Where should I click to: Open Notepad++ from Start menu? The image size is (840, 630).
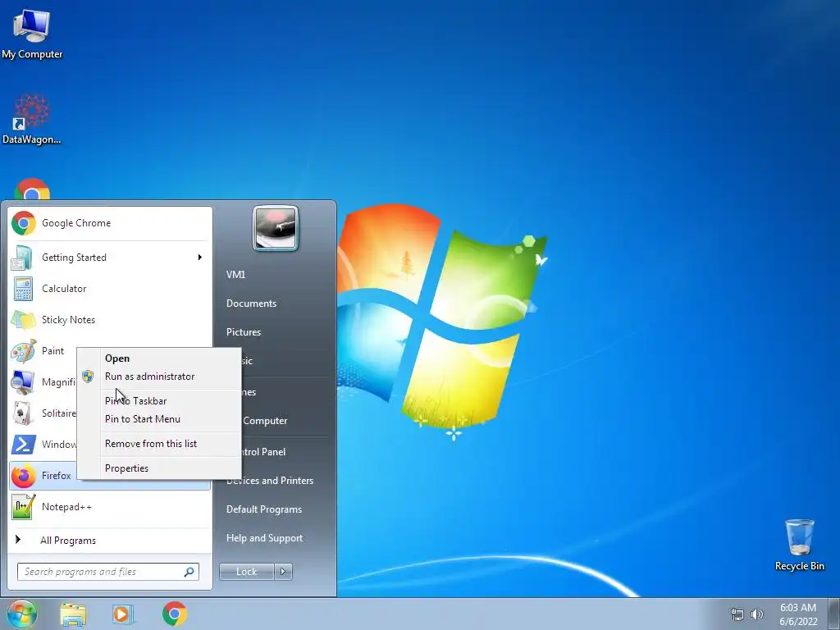pyautogui.click(x=110, y=507)
